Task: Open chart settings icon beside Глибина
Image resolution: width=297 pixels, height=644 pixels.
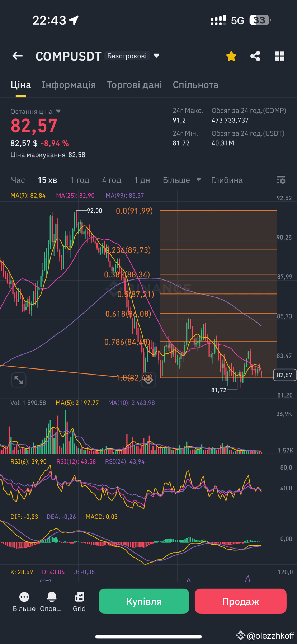Action: [x=281, y=180]
